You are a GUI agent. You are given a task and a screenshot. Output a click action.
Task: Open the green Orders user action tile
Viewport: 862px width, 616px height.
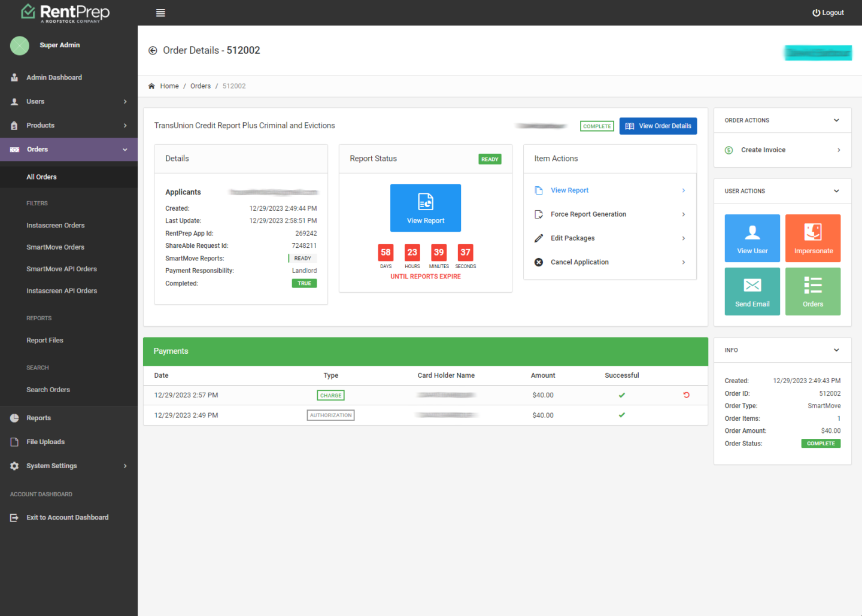813,292
